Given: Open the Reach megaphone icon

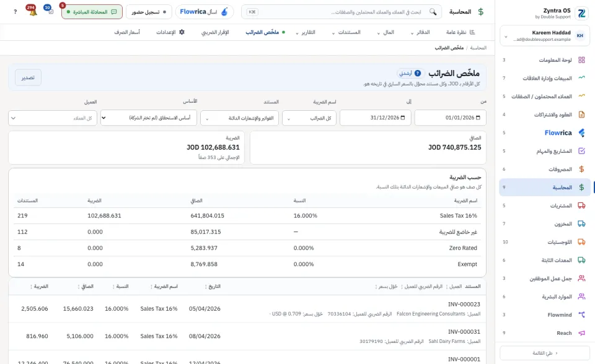Looking at the screenshot, I should (x=581, y=333).
